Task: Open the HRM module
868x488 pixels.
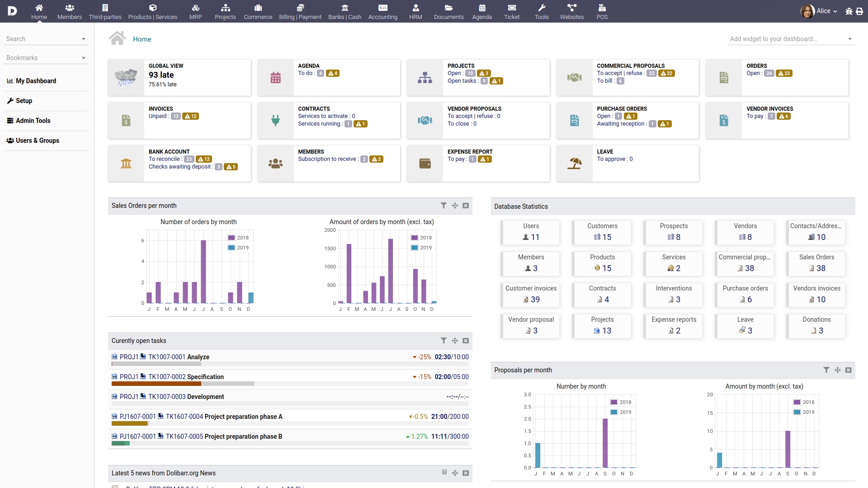Action: click(x=415, y=11)
